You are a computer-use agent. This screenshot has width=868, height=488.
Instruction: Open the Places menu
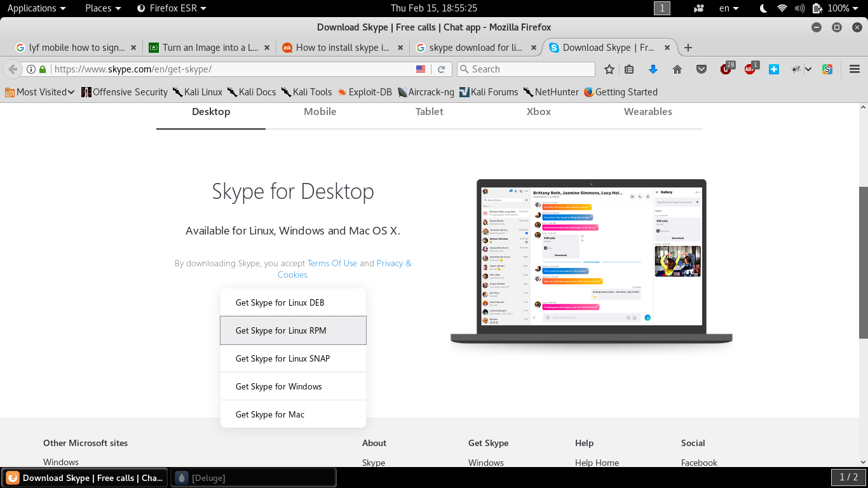[103, 8]
